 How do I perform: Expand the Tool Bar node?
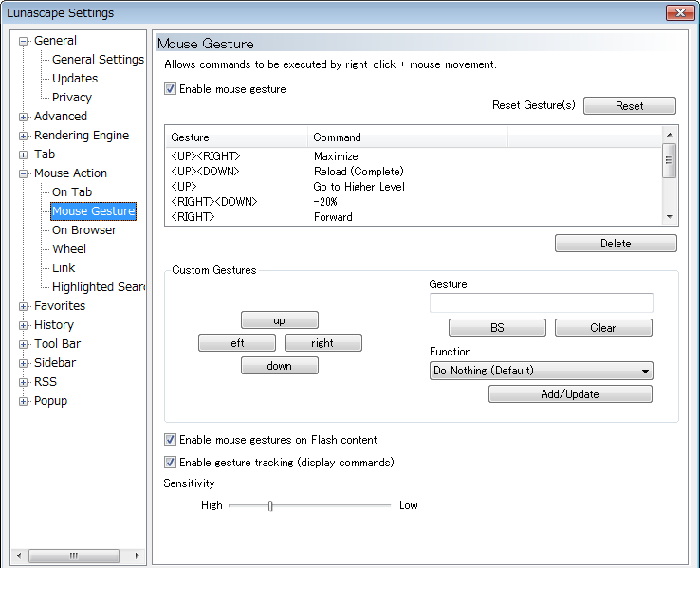click(23, 344)
